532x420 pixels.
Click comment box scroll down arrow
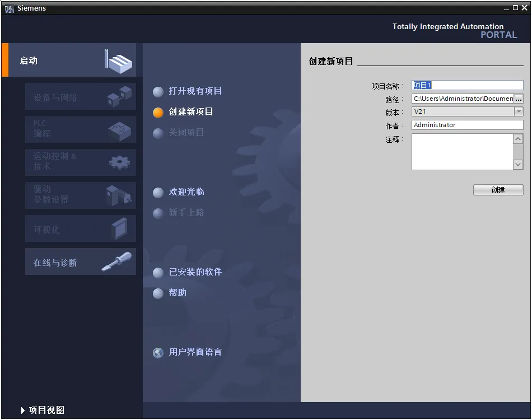point(518,165)
